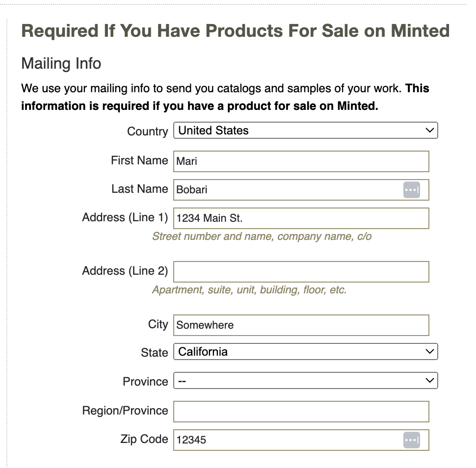Screen dimensions: 476x468
Task: Click the autofill icon in Zip Code field
Action: click(411, 440)
